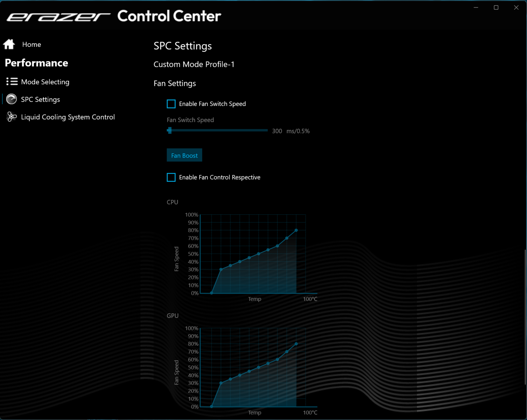Click the Fan Switch Speed slider handle

point(170,131)
